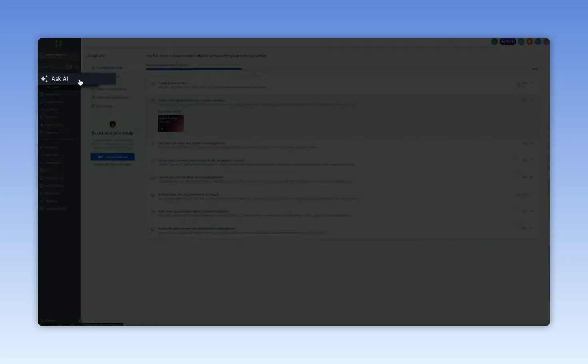588x364 pixels.
Task: Click the highlighted Ask AI sidebar item
Action: click(77, 79)
